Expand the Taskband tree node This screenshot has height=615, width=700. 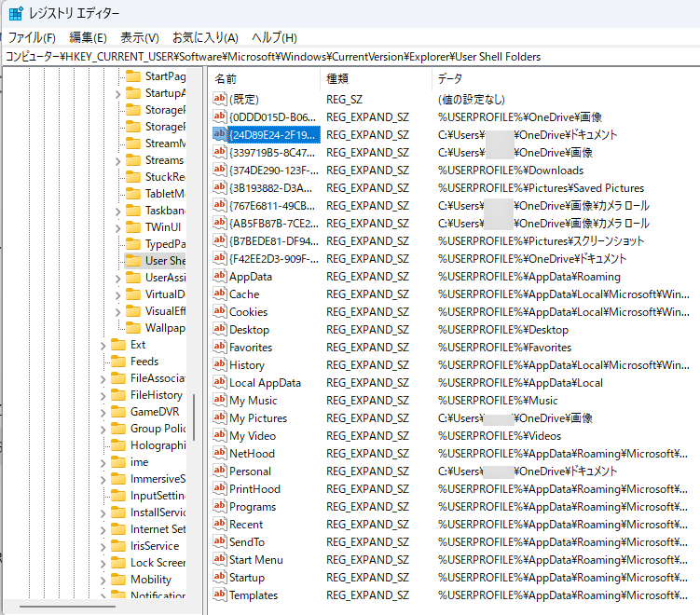pyautogui.click(x=118, y=211)
